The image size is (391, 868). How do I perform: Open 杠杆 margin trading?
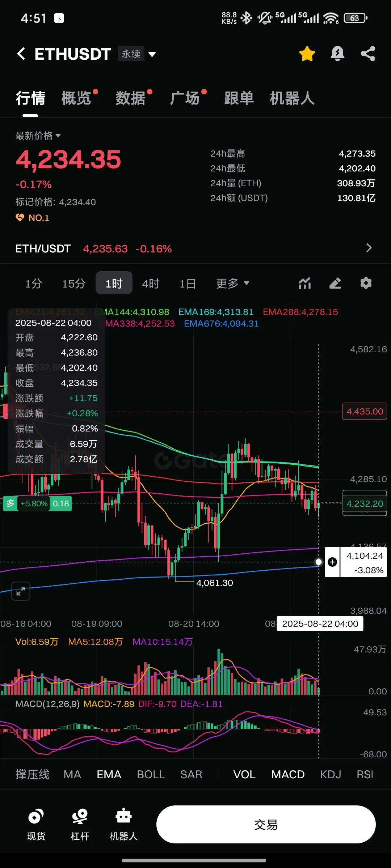point(80,825)
